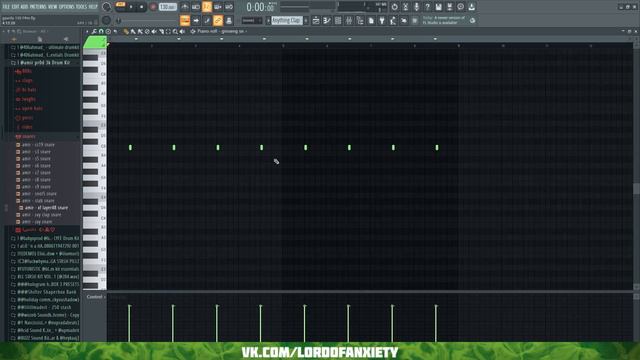Viewport: 640px width, 360px height.
Task: Open the magnet snap selector
Action: pos(101,31)
